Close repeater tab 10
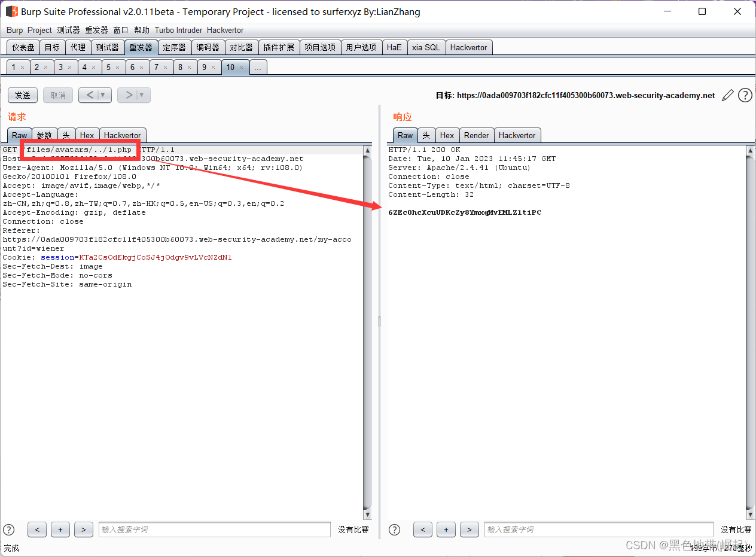Viewport: 756px width, 557px height. (x=242, y=68)
